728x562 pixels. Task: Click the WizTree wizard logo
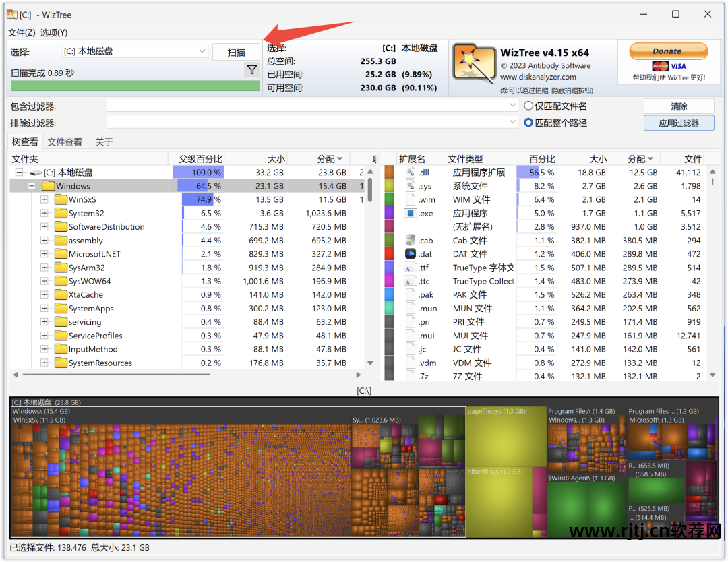(x=474, y=64)
